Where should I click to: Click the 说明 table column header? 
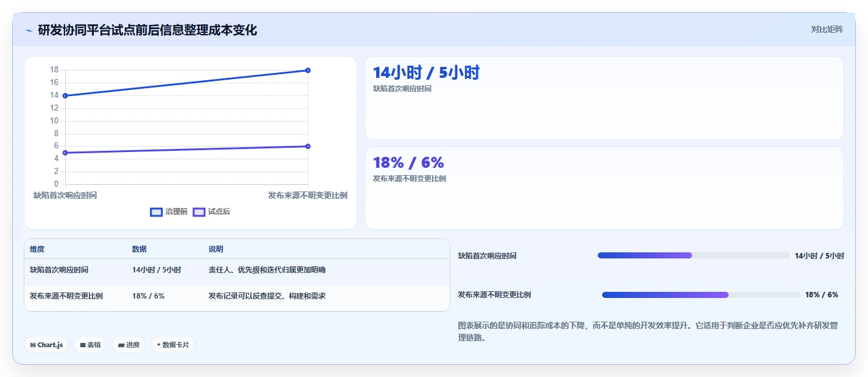(216, 249)
